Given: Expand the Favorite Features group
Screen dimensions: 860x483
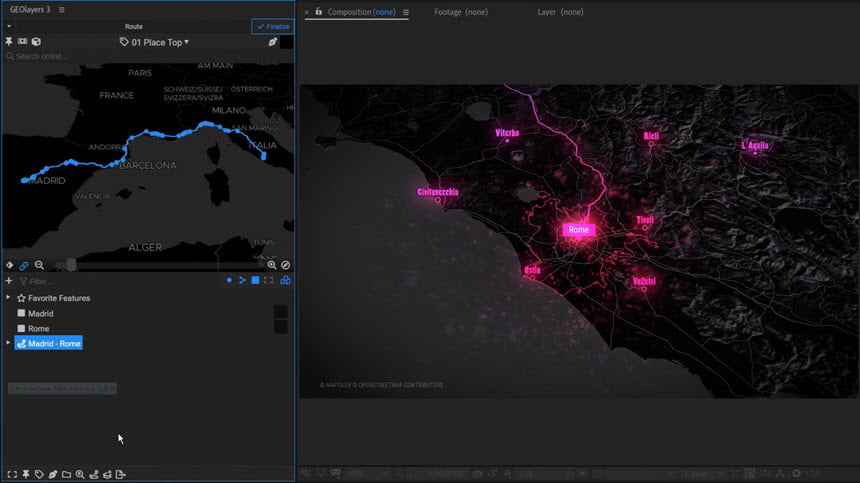Looking at the screenshot, I should point(8,298).
